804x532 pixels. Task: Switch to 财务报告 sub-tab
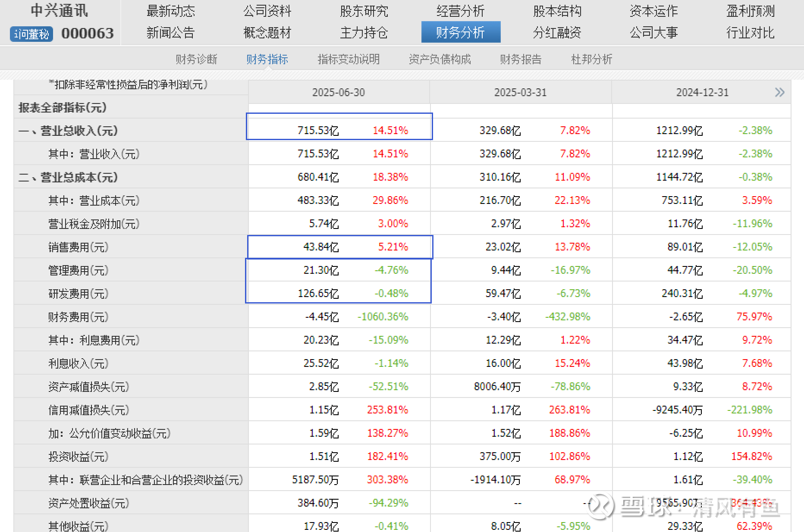click(521, 59)
